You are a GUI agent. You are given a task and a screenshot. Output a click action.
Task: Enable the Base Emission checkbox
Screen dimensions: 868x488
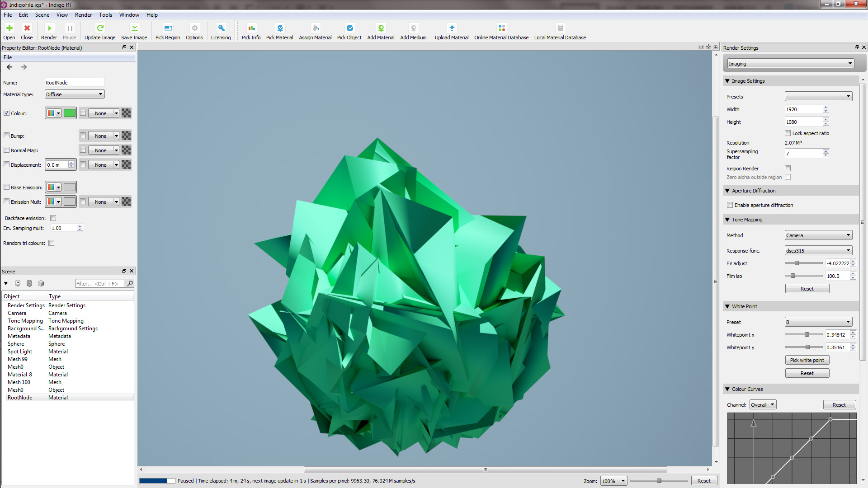point(7,187)
